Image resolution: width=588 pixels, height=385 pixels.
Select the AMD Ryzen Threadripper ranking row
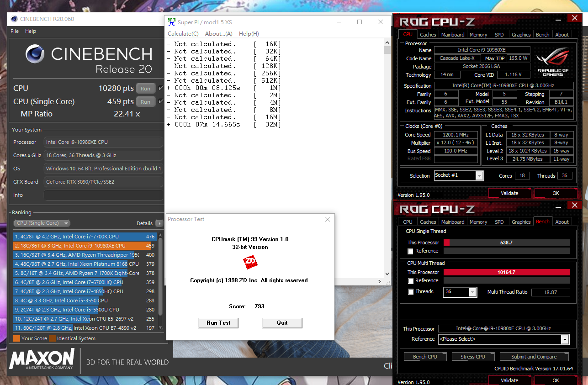[85, 255]
